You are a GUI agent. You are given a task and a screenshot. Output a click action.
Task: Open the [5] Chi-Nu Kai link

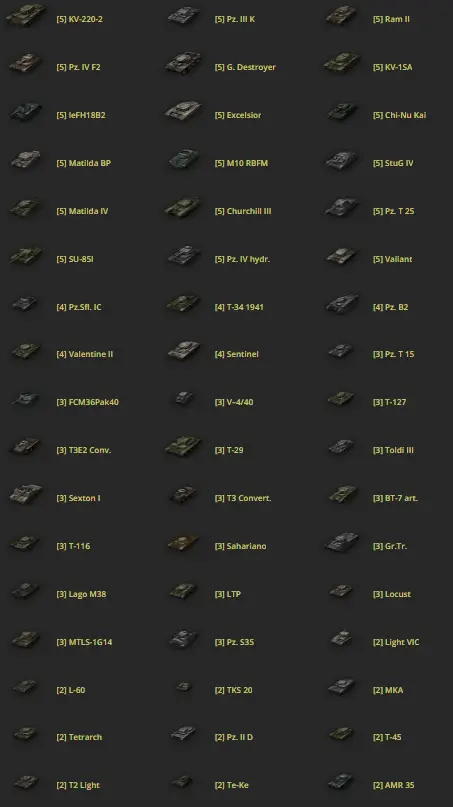pos(399,115)
